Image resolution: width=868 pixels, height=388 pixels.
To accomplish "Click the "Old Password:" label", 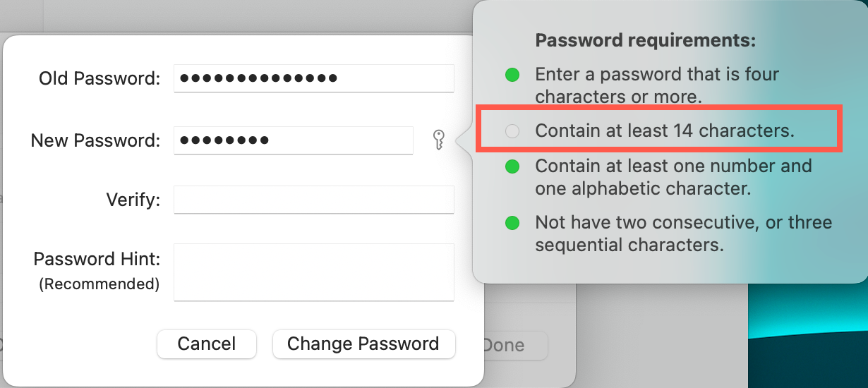I will click(100, 78).
